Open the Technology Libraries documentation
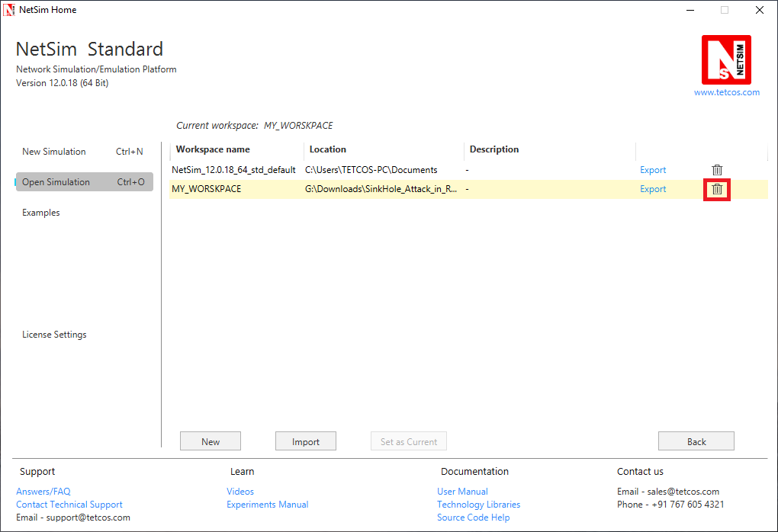Viewport: 778px width, 532px height. pos(478,504)
